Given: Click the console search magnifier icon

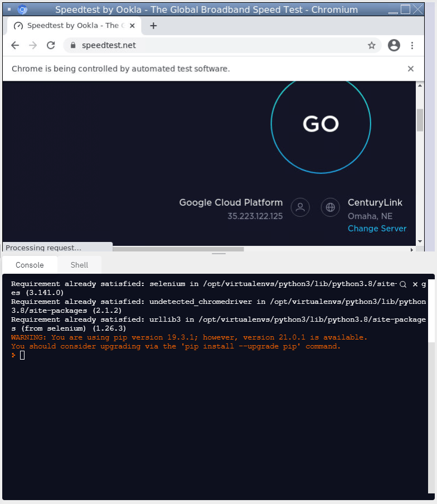Looking at the screenshot, I should click(x=403, y=284).
